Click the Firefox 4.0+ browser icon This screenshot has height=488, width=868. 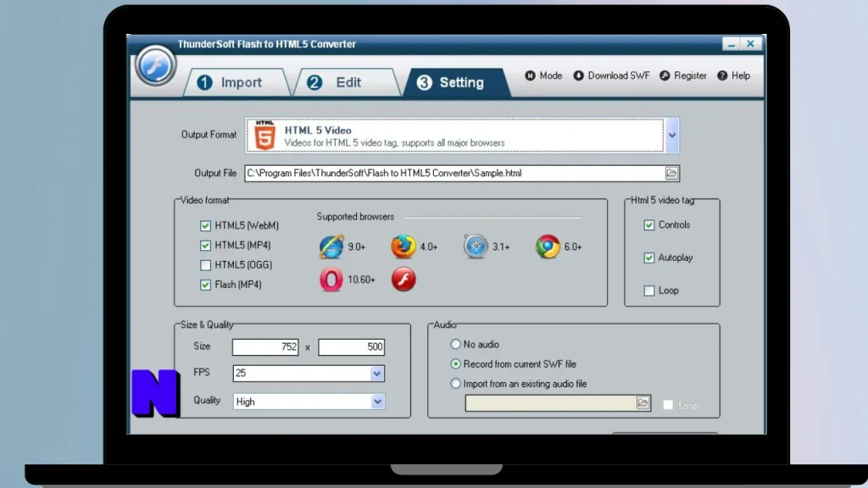tap(403, 247)
